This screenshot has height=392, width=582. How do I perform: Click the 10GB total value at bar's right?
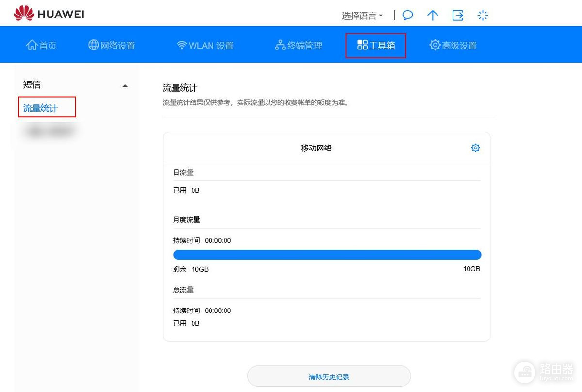(471, 268)
